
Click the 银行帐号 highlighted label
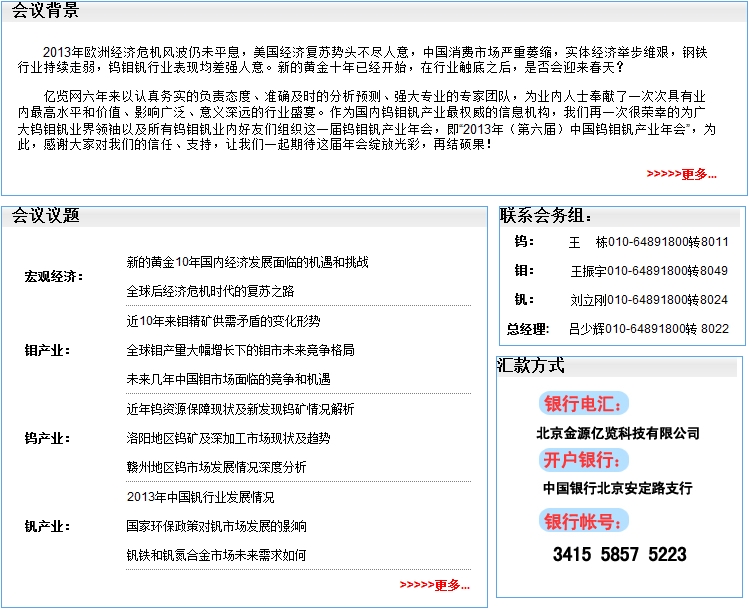584,521
